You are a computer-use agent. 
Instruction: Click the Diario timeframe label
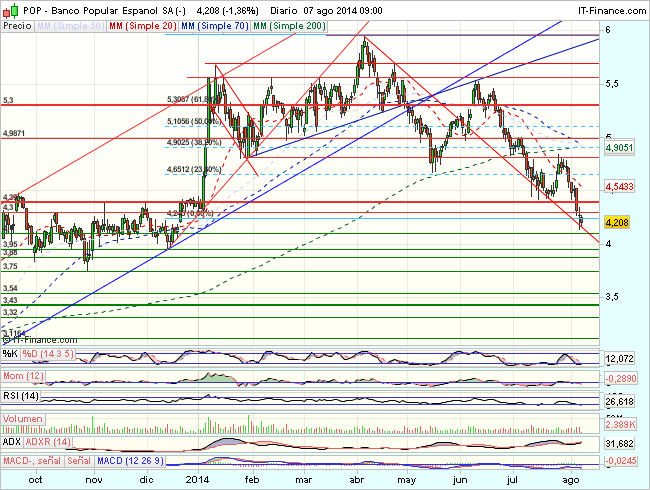[284, 11]
